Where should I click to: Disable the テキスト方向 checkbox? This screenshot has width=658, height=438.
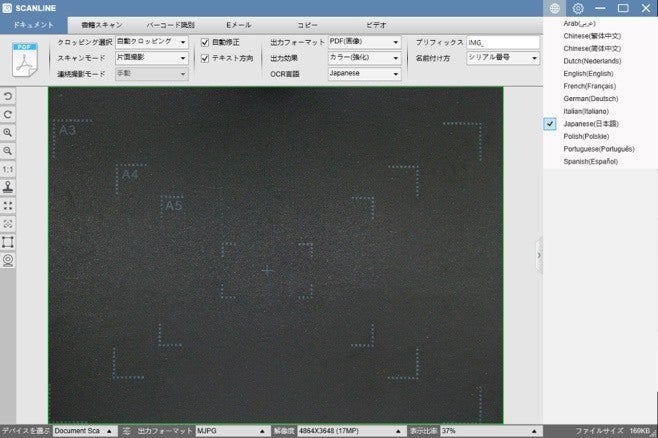pos(206,59)
